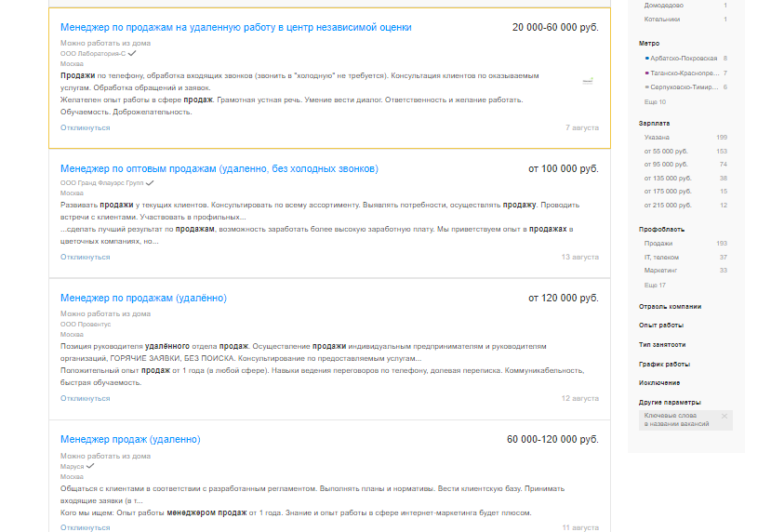Filter by metro line Арбатско-Покровская
Viewport: 771px width, 532px height.
[x=684, y=58]
